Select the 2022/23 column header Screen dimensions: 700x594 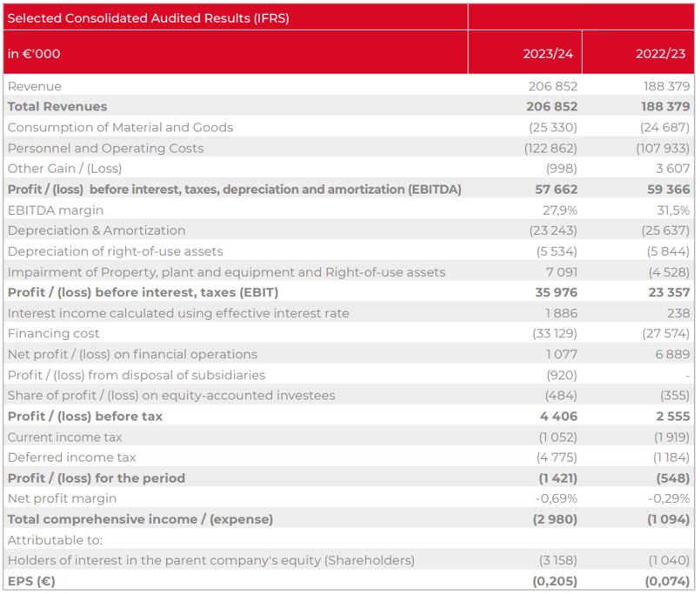pos(661,54)
